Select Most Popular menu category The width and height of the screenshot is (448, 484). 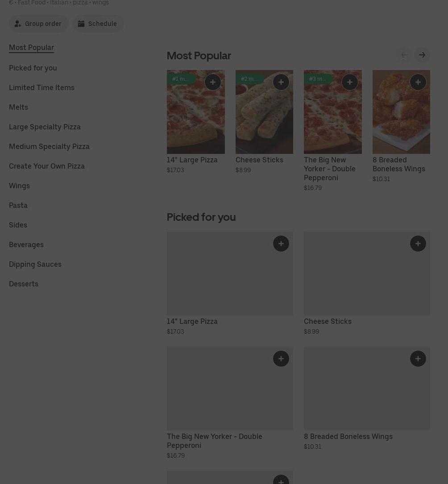[31, 47]
